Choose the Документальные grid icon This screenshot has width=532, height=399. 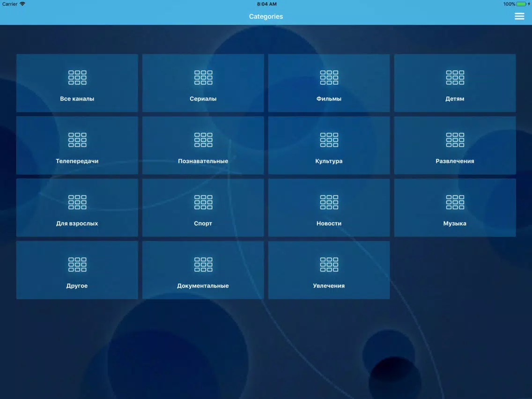(x=203, y=265)
